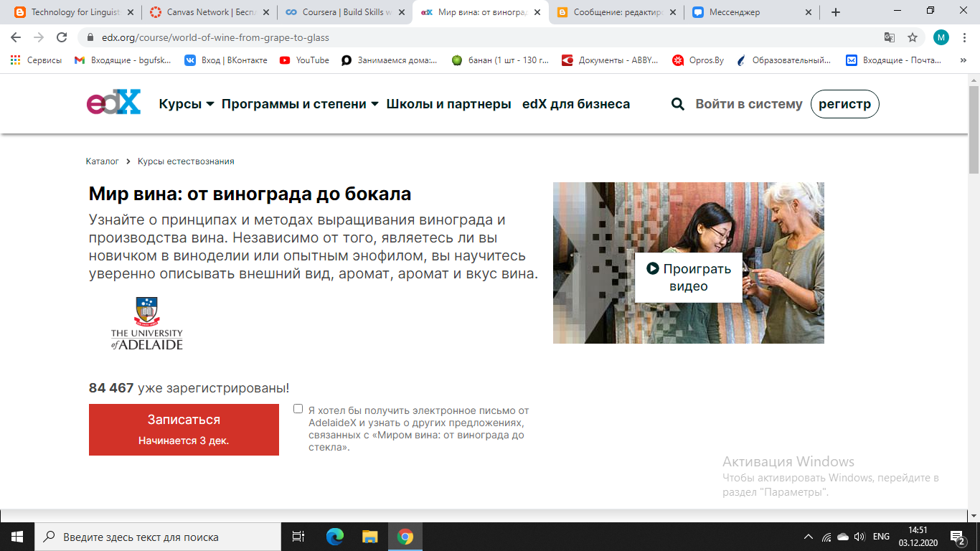
Task: Open Вход | ВКонтакте bookmark
Action: [x=226, y=60]
